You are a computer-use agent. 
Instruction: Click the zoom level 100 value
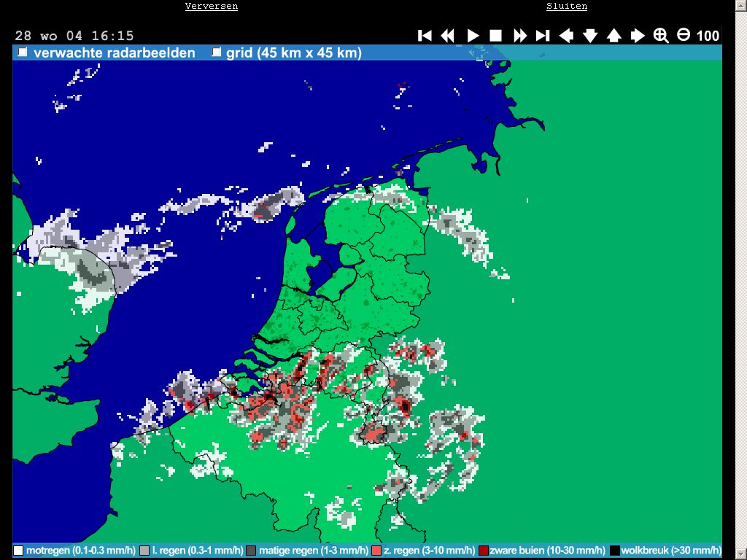(708, 36)
